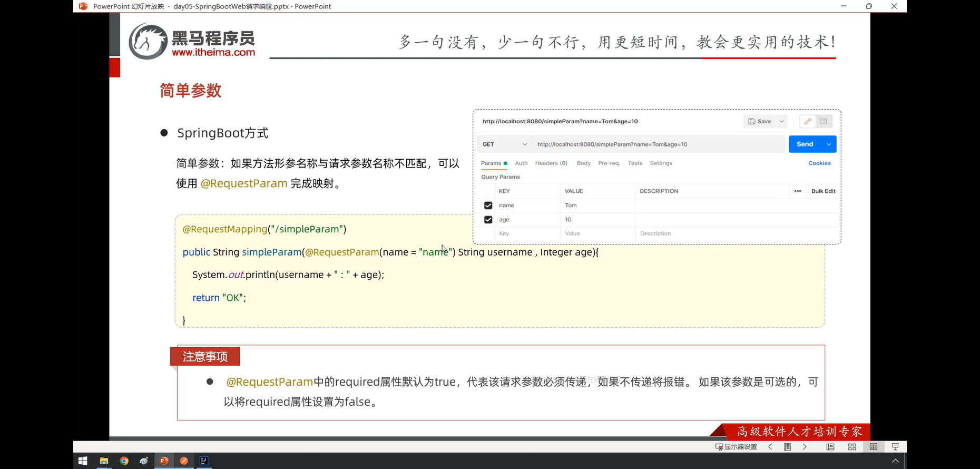Open the paint palette taskbar app
Image resolution: width=980 pixels, height=469 pixels.
(x=144, y=461)
